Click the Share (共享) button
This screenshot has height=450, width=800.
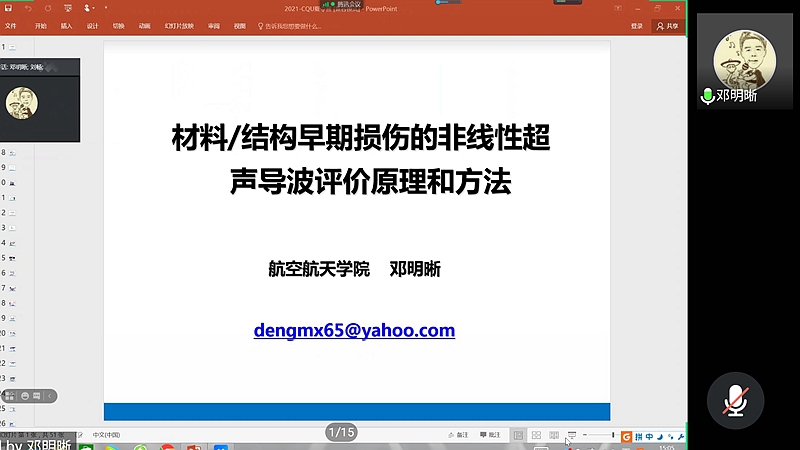(x=666, y=26)
